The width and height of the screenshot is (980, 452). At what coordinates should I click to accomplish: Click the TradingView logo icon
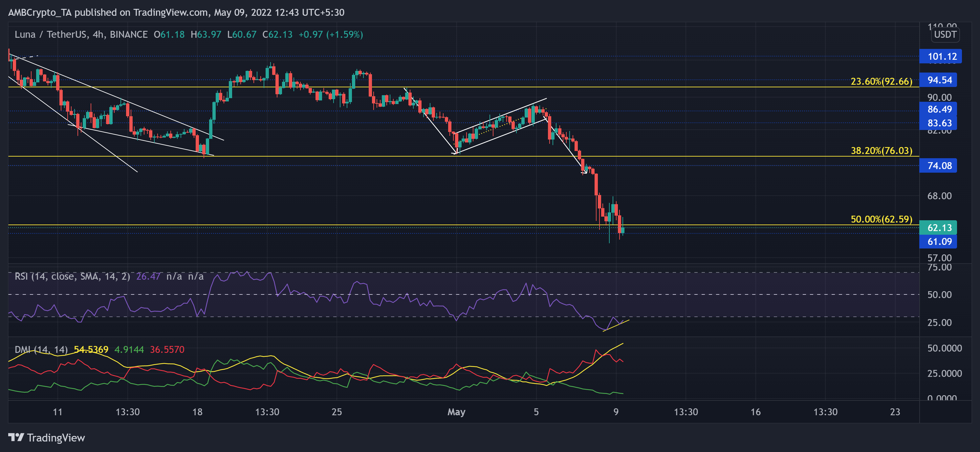[x=16, y=437]
